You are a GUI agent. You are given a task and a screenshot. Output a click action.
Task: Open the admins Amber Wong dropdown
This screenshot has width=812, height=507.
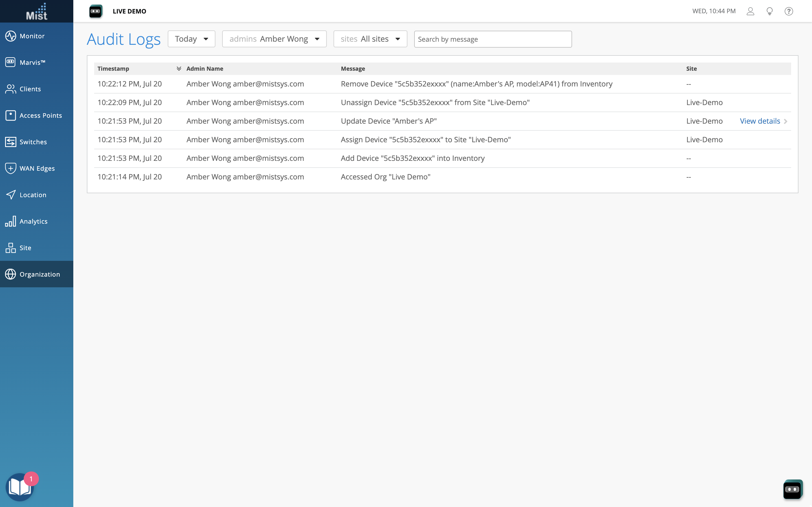[274, 39]
